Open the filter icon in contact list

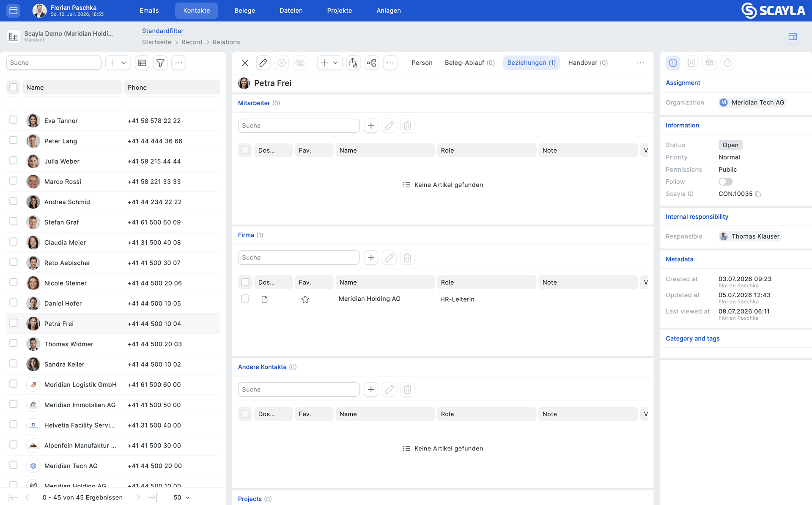[x=160, y=63]
